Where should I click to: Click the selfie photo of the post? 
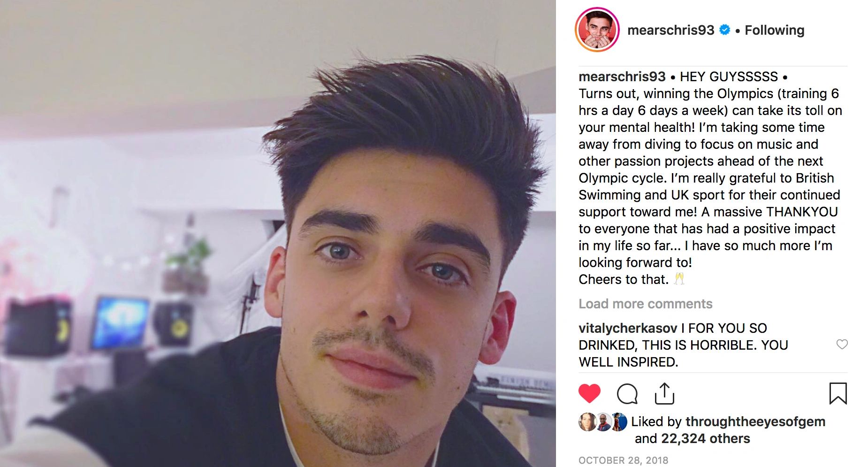tap(278, 233)
